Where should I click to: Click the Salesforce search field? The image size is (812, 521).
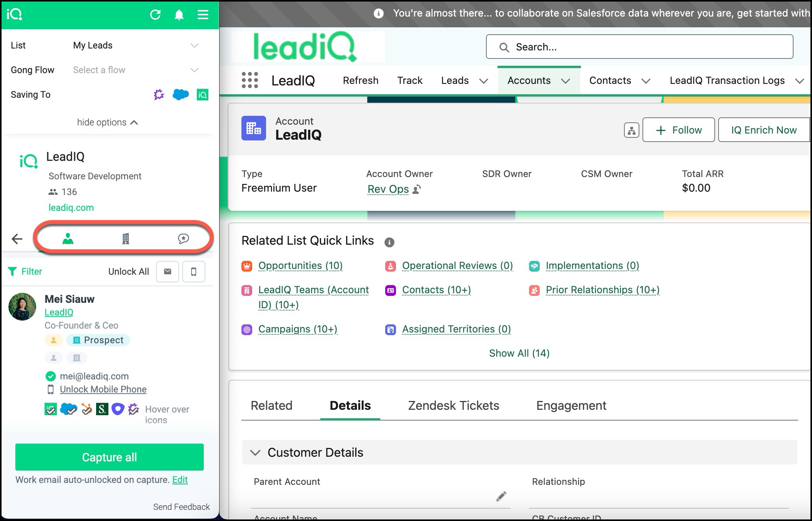[639, 47]
